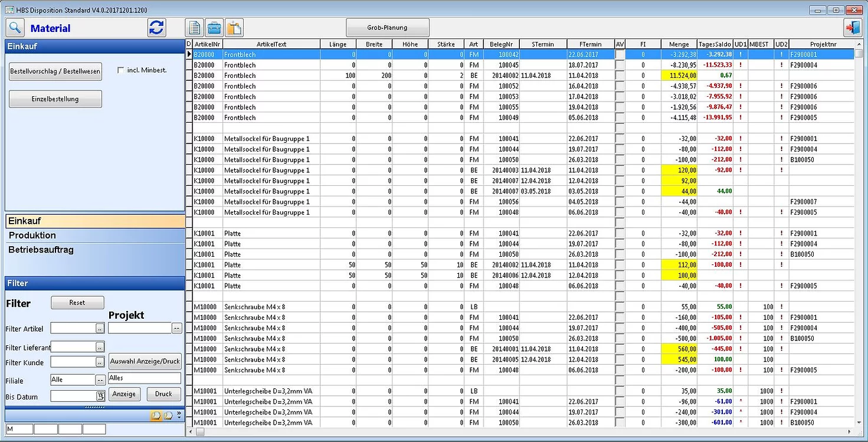Switch to the Produktion section
Image resolution: width=868 pixels, height=442 pixels.
click(32, 235)
